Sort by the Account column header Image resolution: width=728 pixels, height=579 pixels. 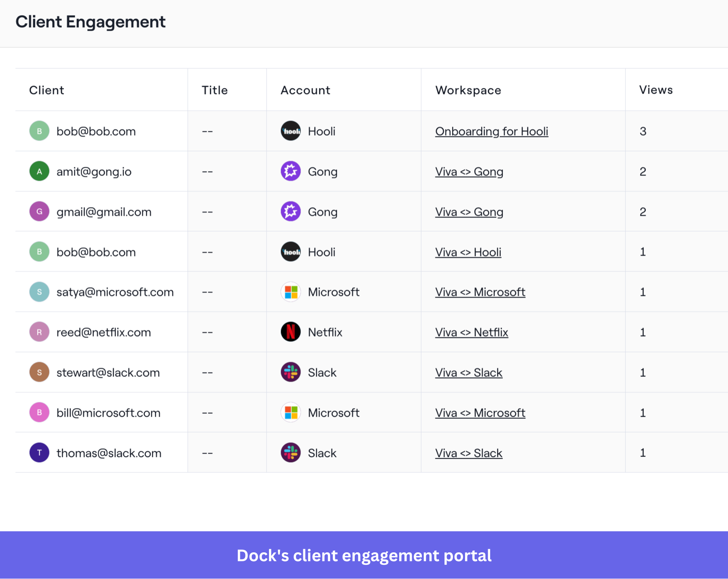click(x=305, y=90)
